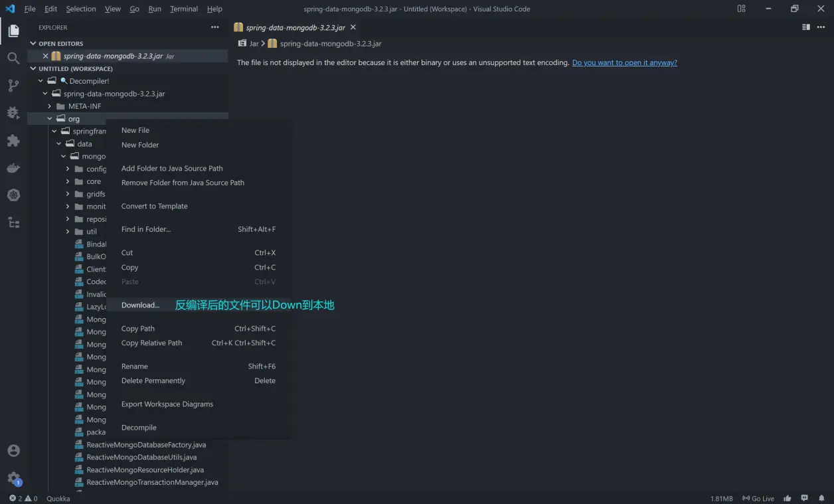Open editor more actions ellipsis

[x=821, y=27]
